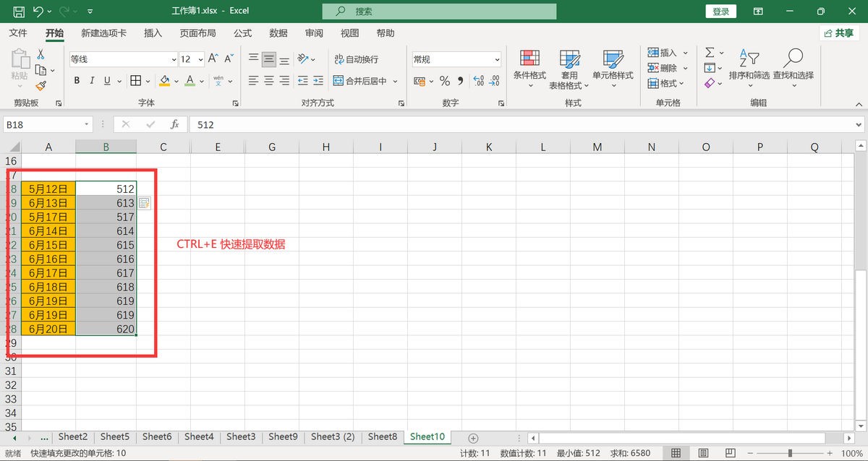This screenshot has height=461, width=868.
Task: Click the Increase Indent icon
Action: pos(319,81)
